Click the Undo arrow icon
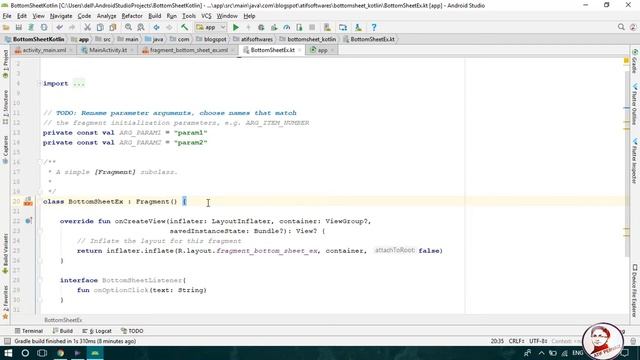This screenshot has width=640, height=360. pyautogui.click(x=60, y=27)
